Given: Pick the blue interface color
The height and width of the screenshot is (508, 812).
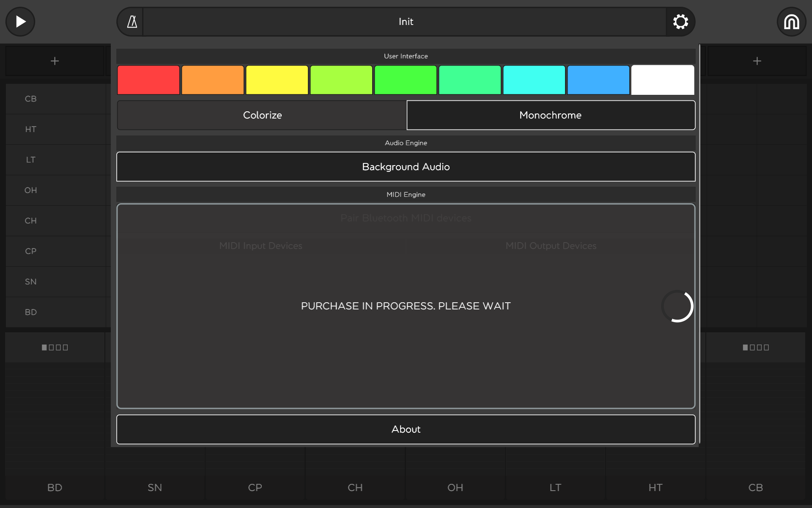Looking at the screenshot, I should pos(598,80).
